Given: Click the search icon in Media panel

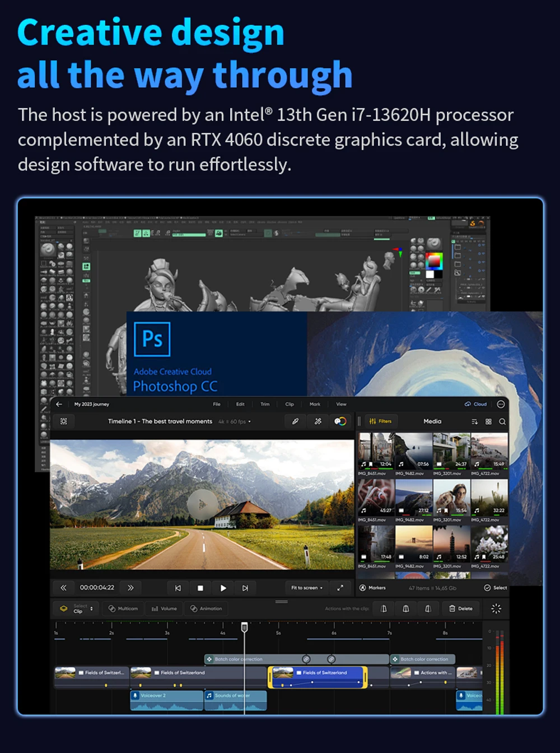Looking at the screenshot, I should coord(502,421).
